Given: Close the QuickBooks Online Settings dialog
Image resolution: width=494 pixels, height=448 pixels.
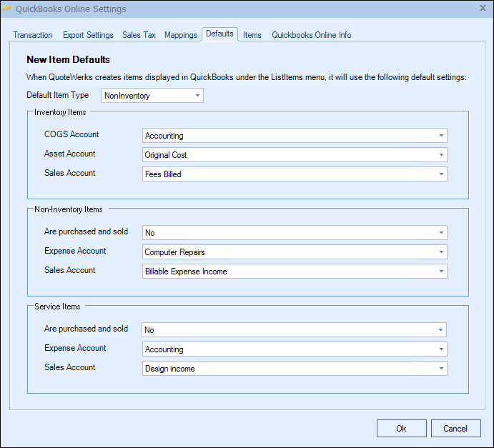Looking at the screenshot, I should tap(482, 9).
